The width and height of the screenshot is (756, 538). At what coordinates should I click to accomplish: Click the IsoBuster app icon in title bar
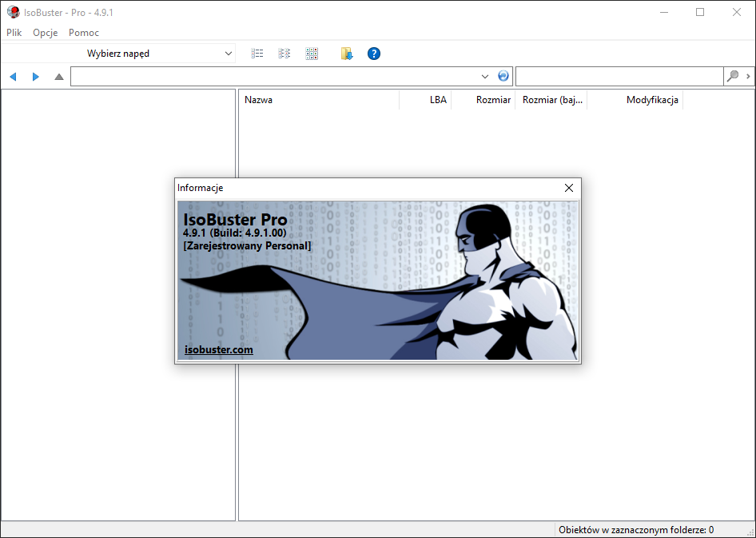(x=14, y=12)
